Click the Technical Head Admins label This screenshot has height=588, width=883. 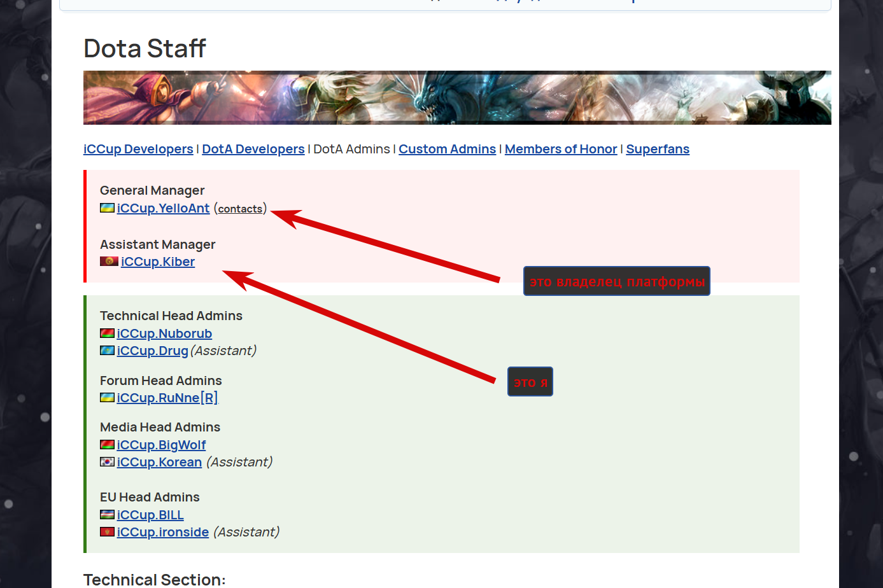point(171,316)
